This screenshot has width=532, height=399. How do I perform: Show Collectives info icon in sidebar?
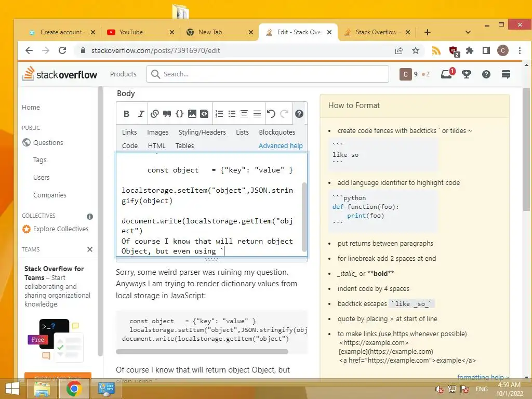[89, 217]
